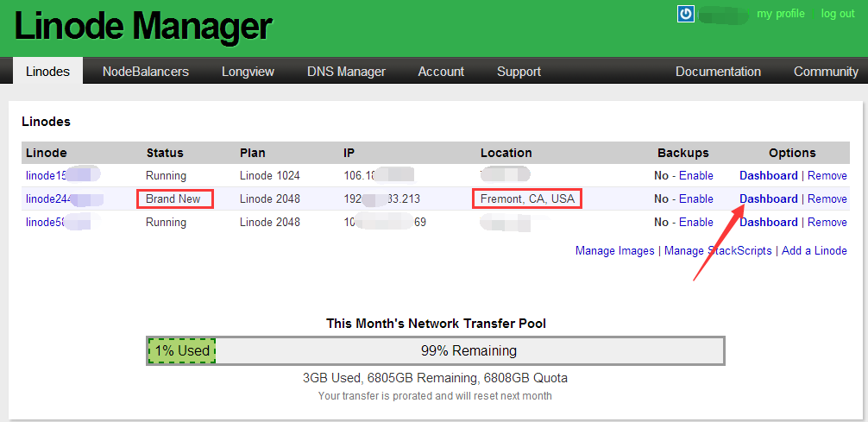Click the power icon near my profile
This screenshot has width=868, height=422.
coord(686,14)
